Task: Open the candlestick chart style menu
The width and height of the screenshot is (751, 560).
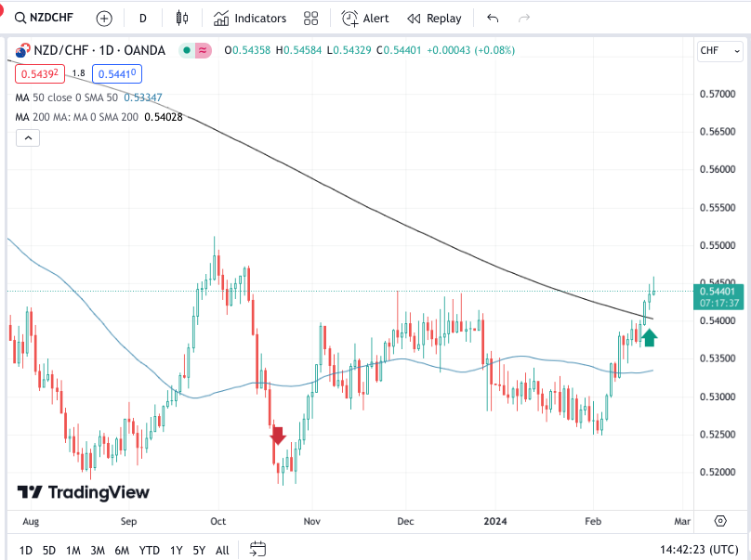Action: [182, 18]
